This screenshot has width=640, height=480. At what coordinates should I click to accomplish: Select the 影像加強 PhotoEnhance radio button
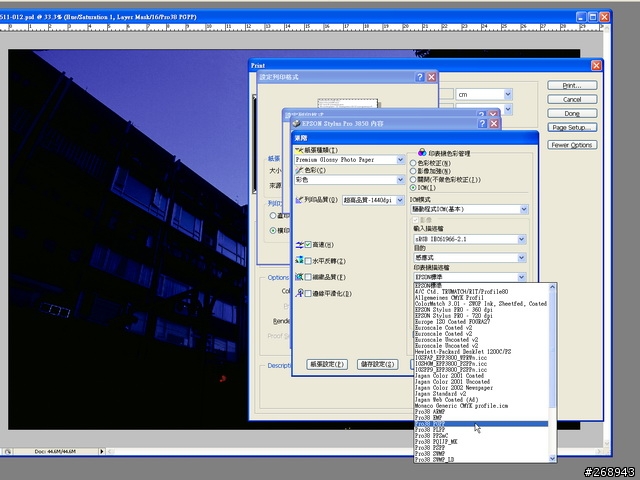coord(413,171)
